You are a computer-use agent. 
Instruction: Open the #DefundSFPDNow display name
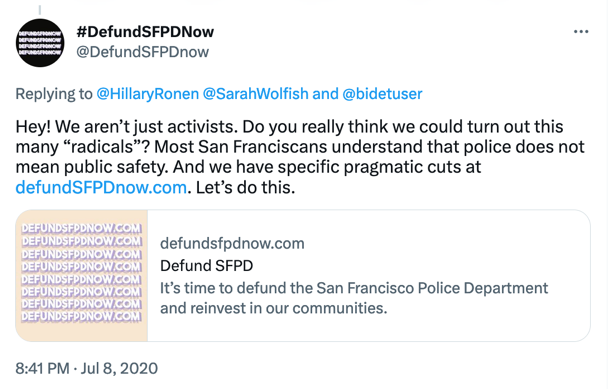[x=145, y=32]
